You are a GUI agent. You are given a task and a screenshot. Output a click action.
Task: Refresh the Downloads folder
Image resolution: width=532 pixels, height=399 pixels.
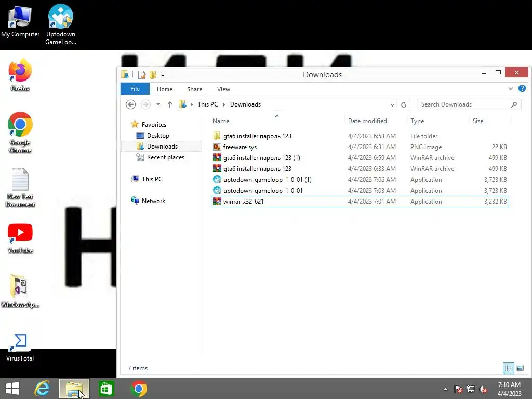pos(403,104)
